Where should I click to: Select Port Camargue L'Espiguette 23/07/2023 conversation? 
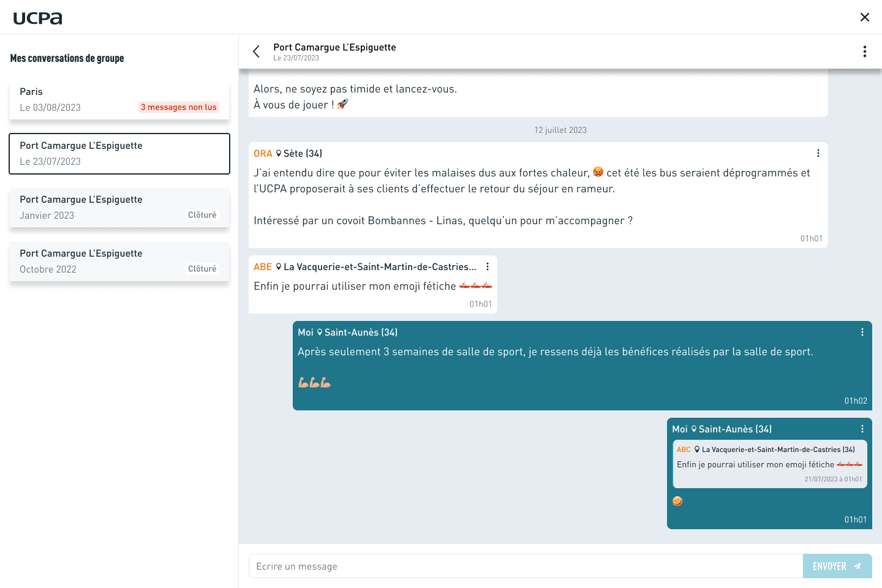[119, 154]
